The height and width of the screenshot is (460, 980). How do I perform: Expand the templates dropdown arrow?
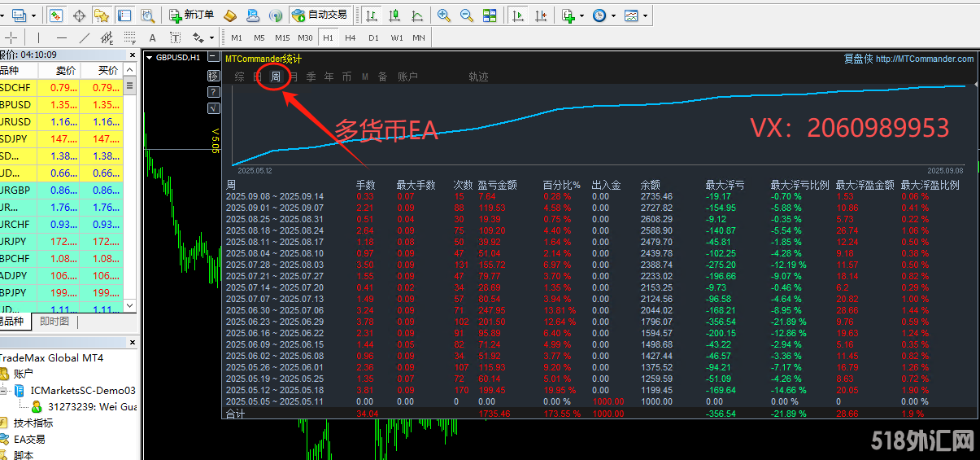tap(645, 15)
